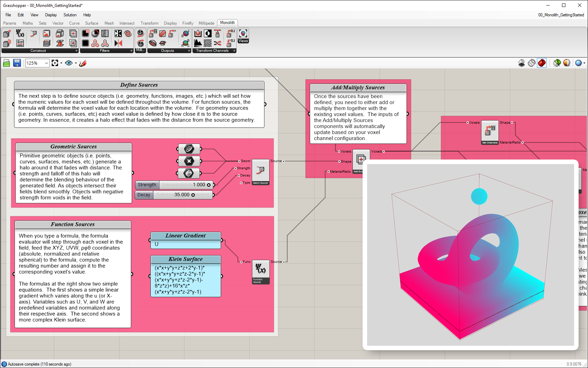
Task: Click the Define Sources scribble title
Action: pyautogui.click(x=139, y=85)
